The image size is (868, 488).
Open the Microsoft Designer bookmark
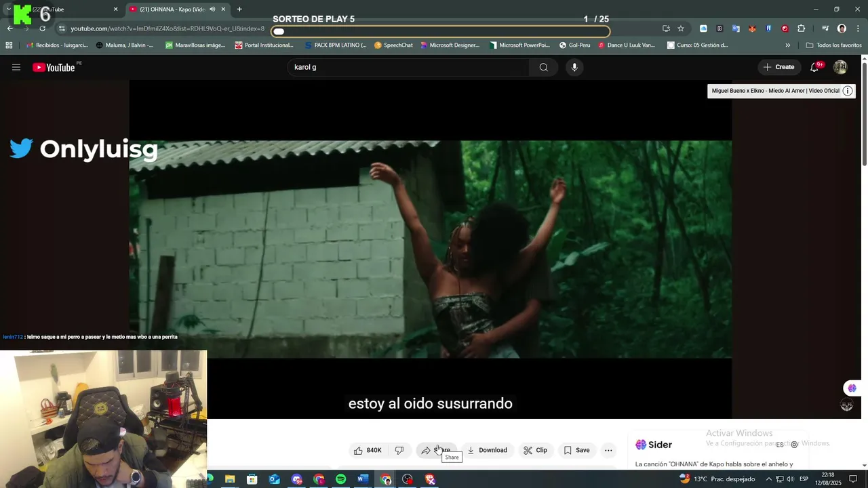[450, 45]
